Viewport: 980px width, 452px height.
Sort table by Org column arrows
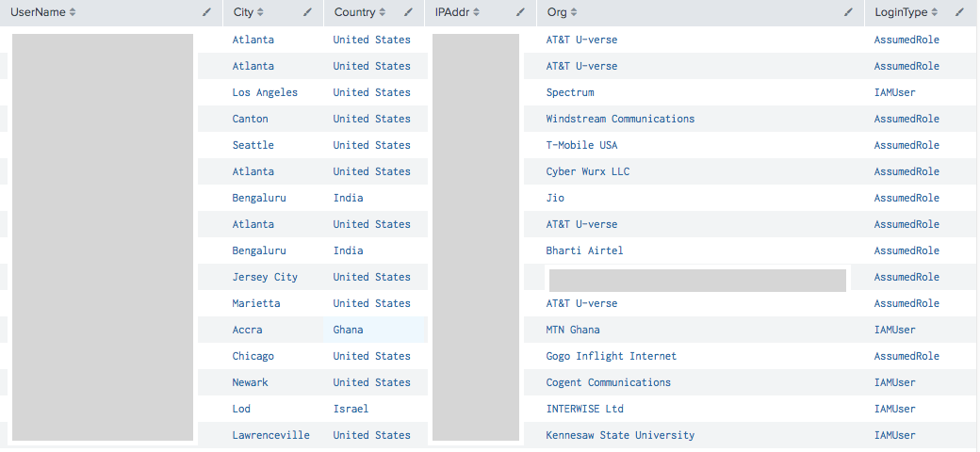[574, 12]
